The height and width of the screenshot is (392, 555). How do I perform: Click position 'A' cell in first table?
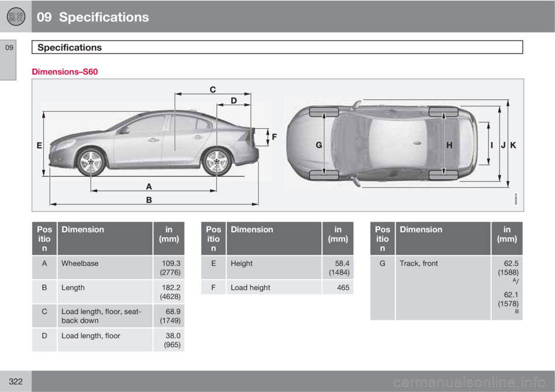[x=45, y=267]
